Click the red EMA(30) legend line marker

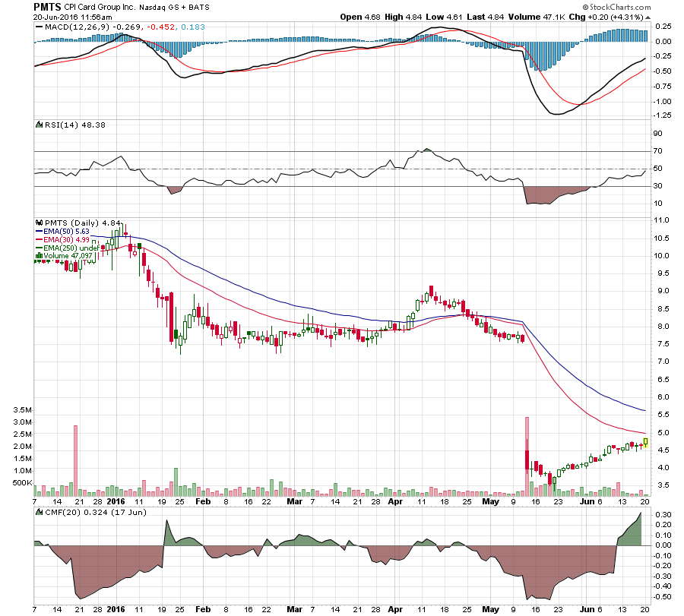pyautogui.click(x=40, y=240)
